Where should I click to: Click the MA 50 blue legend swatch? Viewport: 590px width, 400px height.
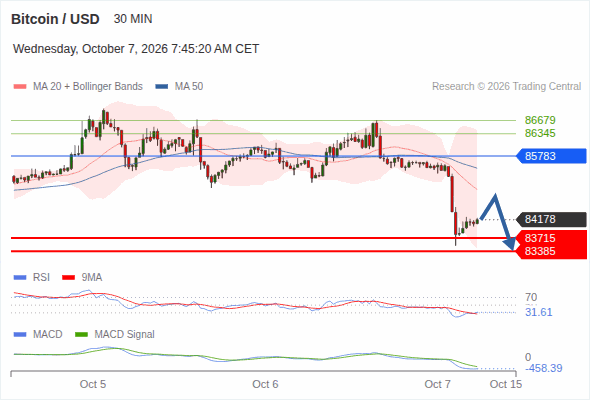click(x=162, y=87)
